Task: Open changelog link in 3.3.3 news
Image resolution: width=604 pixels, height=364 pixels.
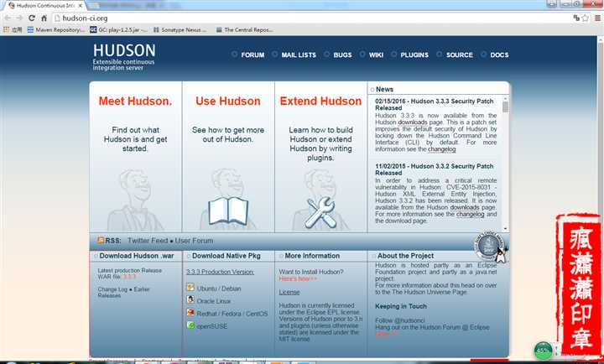Action: pos(442,149)
